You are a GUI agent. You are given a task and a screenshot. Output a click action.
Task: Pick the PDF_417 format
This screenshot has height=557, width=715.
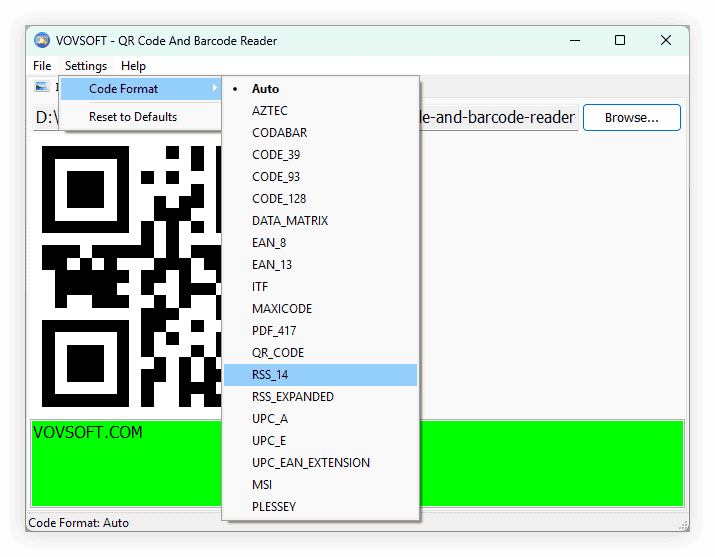(321, 331)
